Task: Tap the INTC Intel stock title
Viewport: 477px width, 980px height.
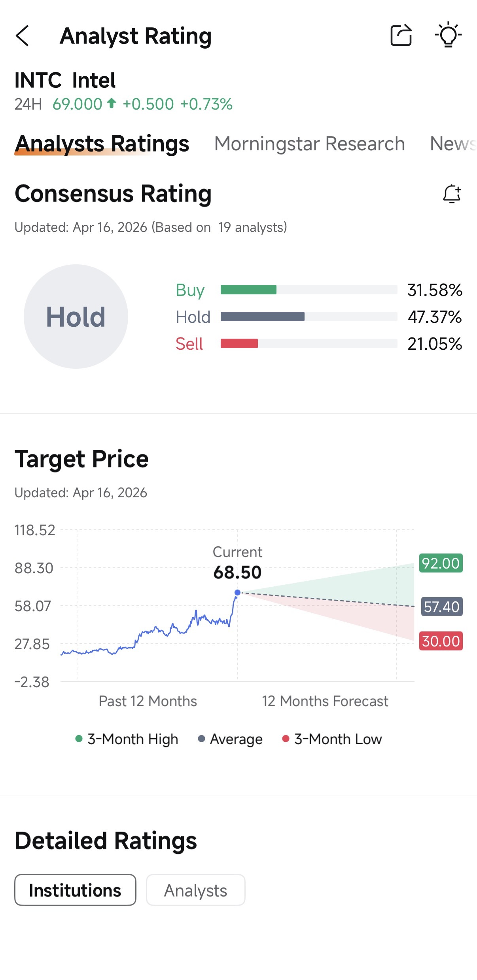Action: click(65, 80)
